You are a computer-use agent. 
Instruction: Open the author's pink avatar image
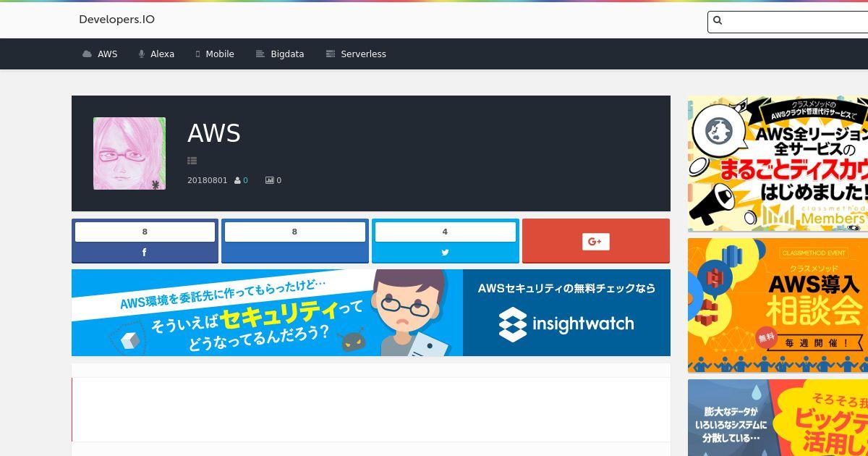pyautogui.click(x=129, y=153)
